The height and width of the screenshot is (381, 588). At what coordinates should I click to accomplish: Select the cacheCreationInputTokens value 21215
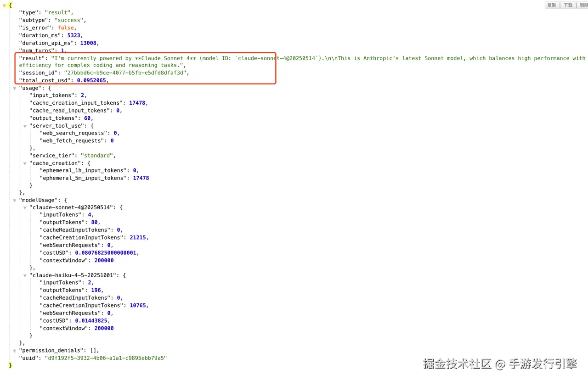click(x=137, y=237)
